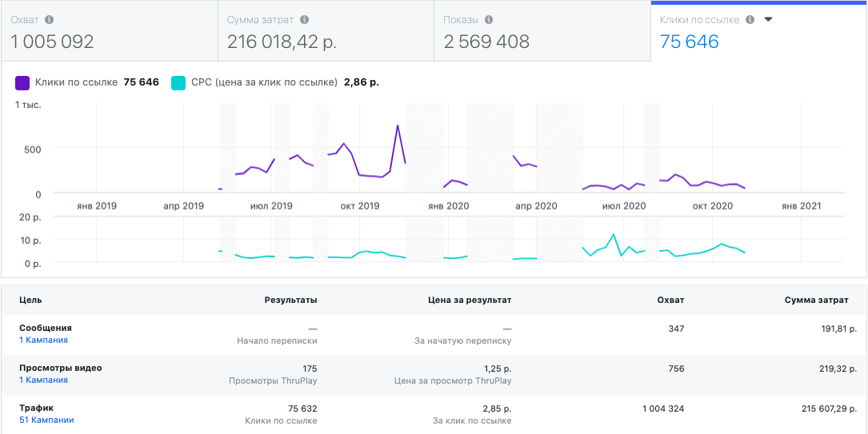The height and width of the screenshot is (434, 868).
Task: Click the 756 reach value
Action: pos(677,368)
